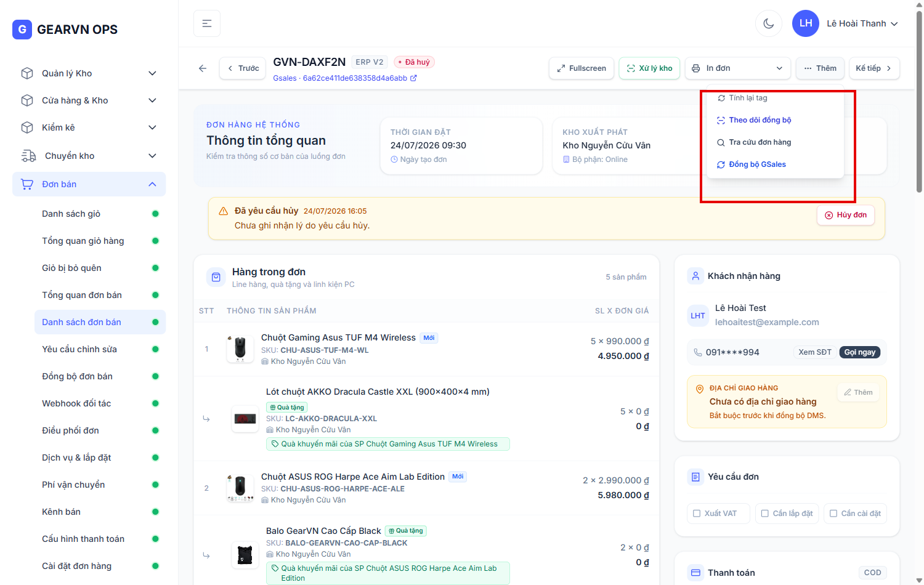
Task: Expand the Kiểm kê section chevron
Action: (x=152, y=127)
